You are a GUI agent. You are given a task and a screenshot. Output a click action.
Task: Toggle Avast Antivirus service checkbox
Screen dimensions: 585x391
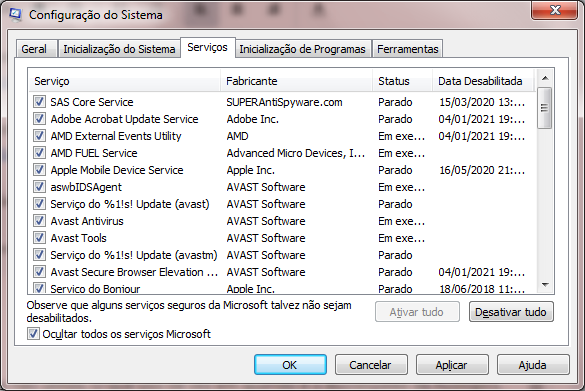[x=39, y=221]
